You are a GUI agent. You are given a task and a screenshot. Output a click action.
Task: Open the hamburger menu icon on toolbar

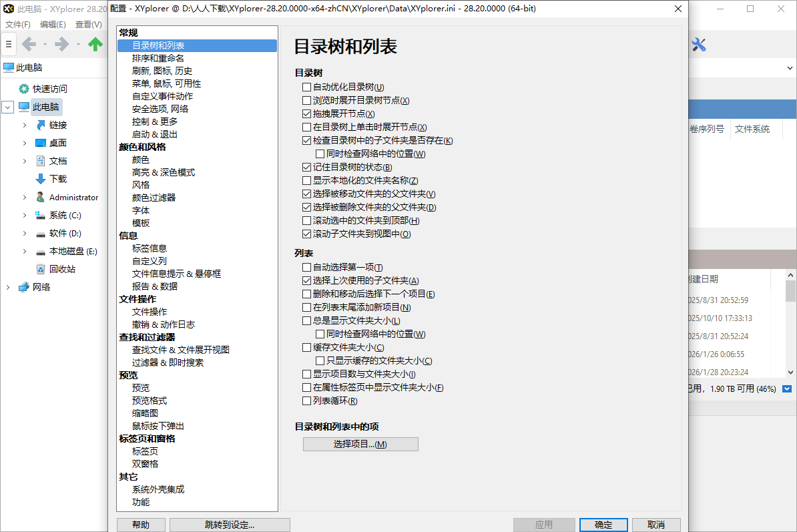coord(9,44)
